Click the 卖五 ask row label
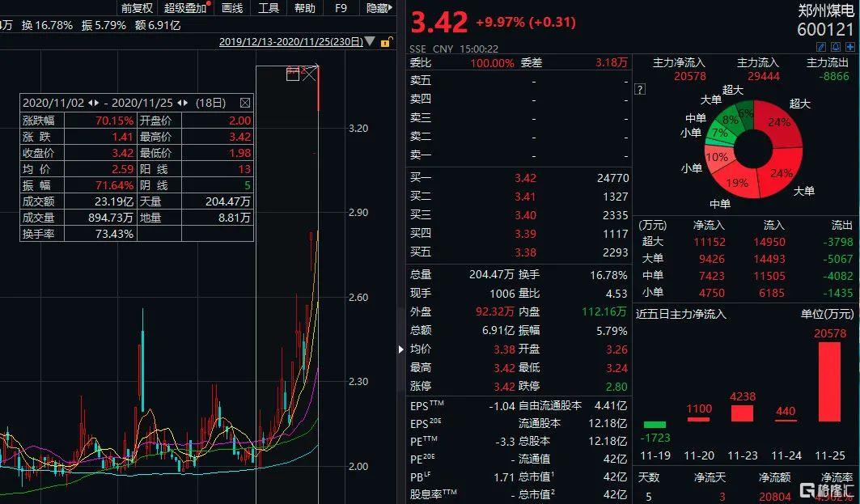This screenshot has height=504, width=860. coord(421,81)
